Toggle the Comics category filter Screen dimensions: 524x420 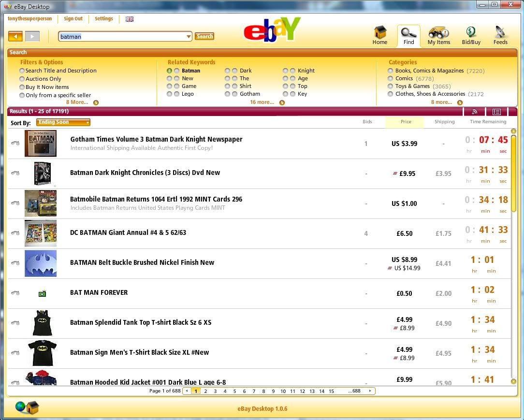click(x=390, y=78)
